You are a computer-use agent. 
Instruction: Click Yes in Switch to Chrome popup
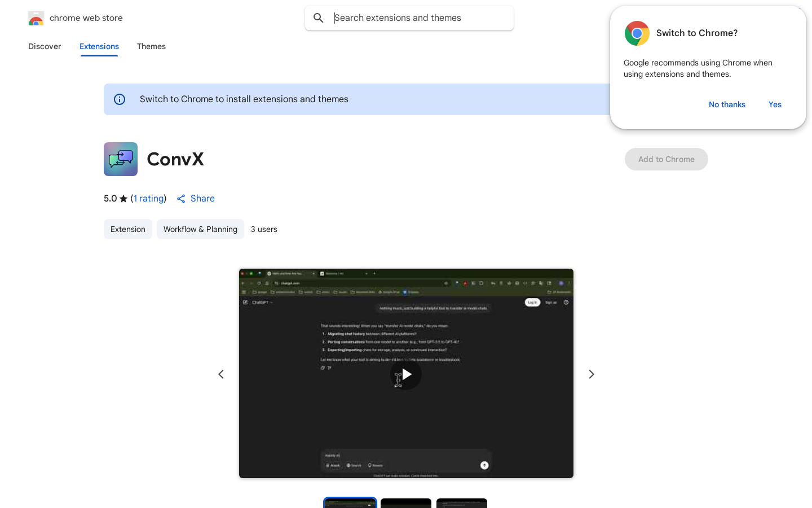(x=775, y=104)
